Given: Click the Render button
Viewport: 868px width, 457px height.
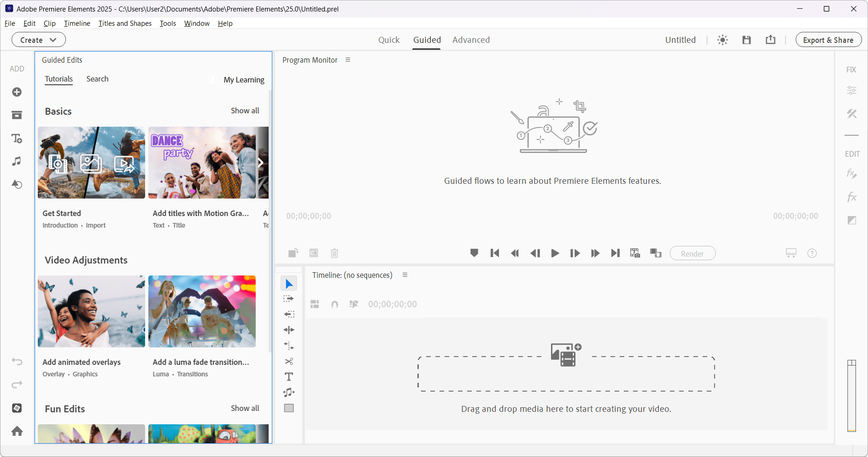Looking at the screenshot, I should pyautogui.click(x=692, y=253).
